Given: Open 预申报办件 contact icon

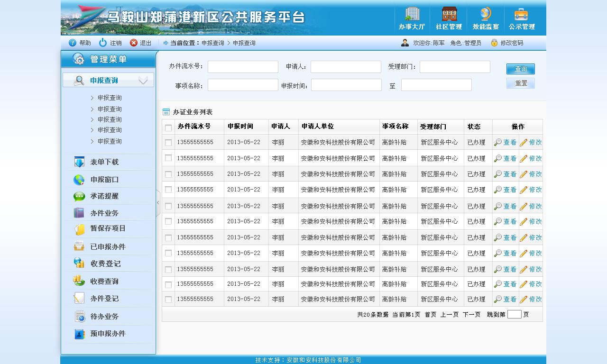Looking at the screenshot, I should pos(79,334).
